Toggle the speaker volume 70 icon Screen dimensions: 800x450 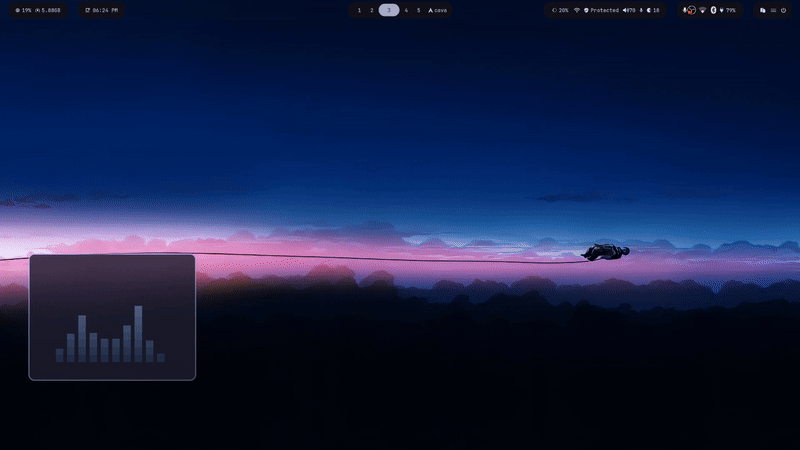click(629, 10)
